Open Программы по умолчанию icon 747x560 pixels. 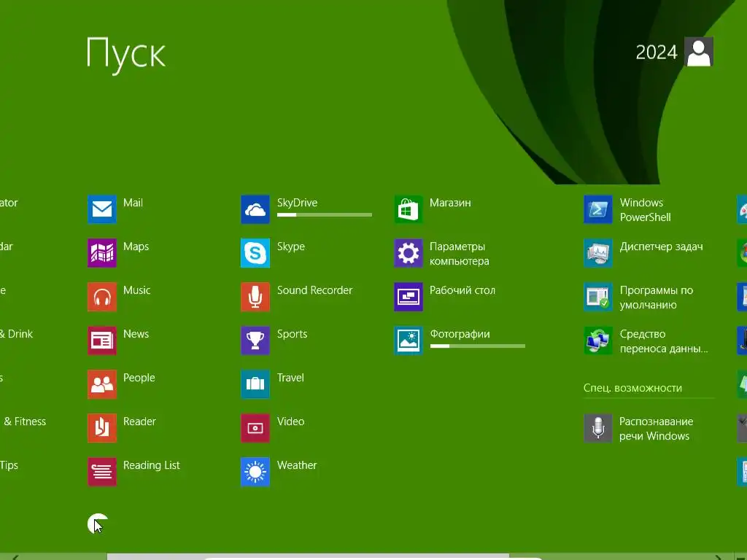click(598, 297)
